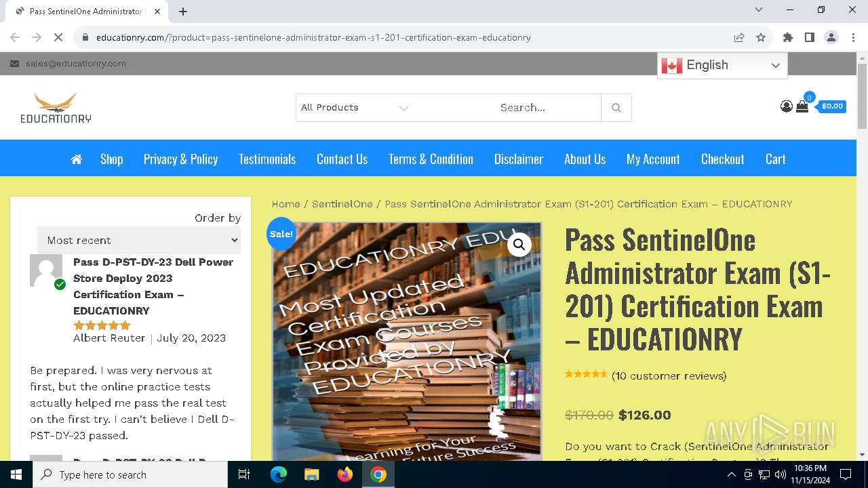The image size is (868, 488).
Task: Click the Windows taskbar search box
Action: click(130, 474)
